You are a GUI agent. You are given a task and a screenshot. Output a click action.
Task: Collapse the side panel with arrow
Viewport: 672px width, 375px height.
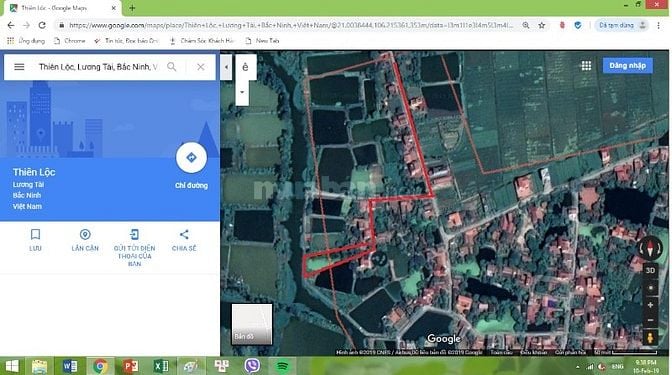(x=226, y=67)
